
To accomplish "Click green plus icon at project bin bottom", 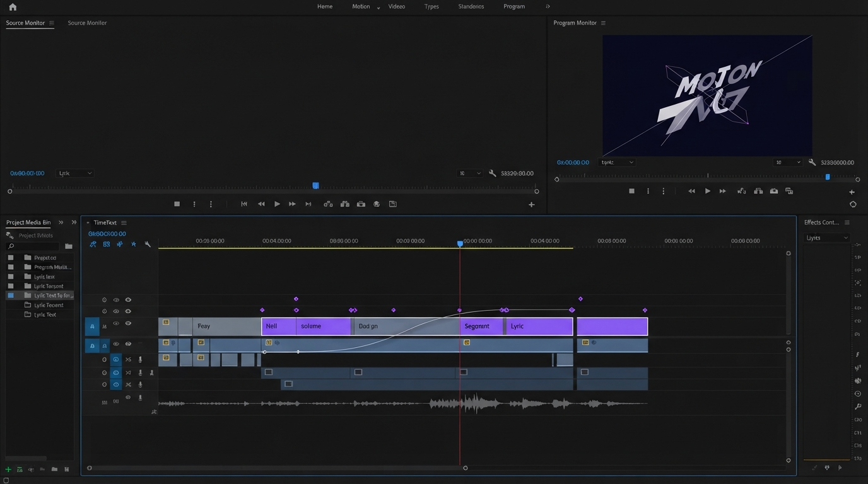I will coord(8,470).
